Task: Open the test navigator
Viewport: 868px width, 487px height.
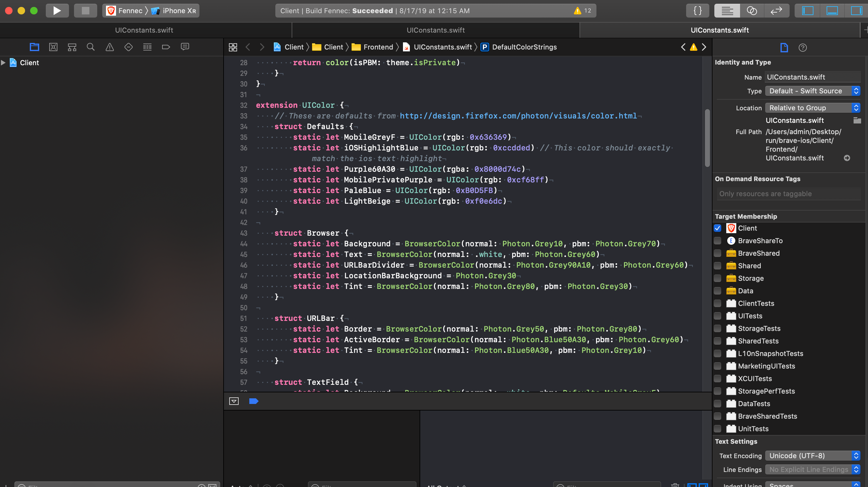Action: point(128,47)
